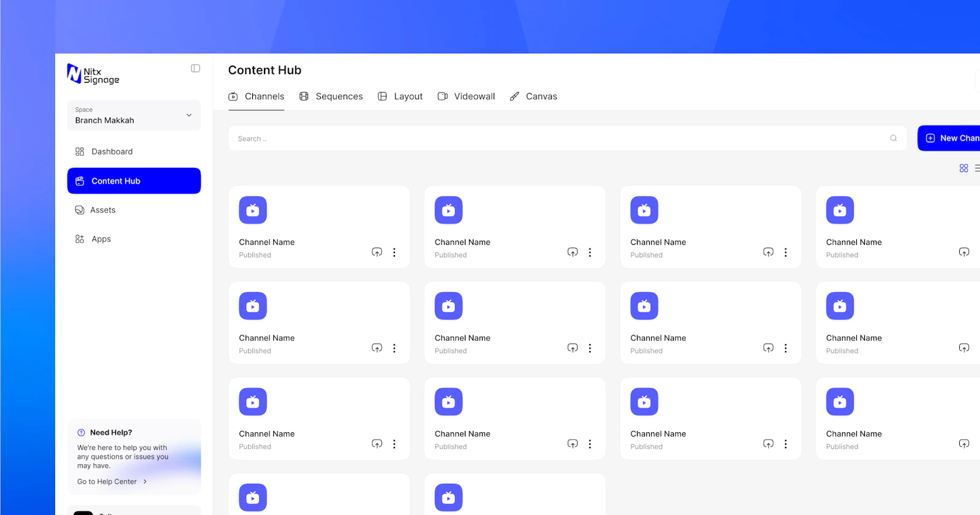The width and height of the screenshot is (980, 515).
Task: Follow the Go to Help Center link
Action: [x=112, y=482]
